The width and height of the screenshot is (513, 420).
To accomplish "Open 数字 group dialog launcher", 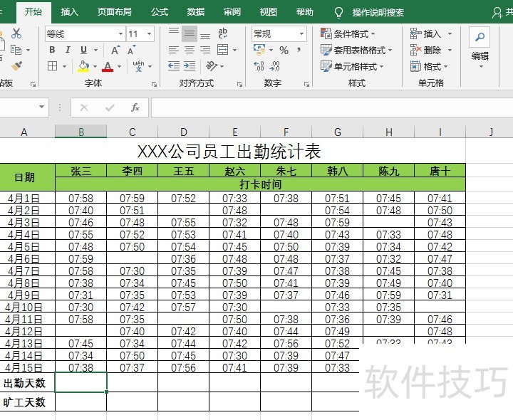I will point(306,84).
